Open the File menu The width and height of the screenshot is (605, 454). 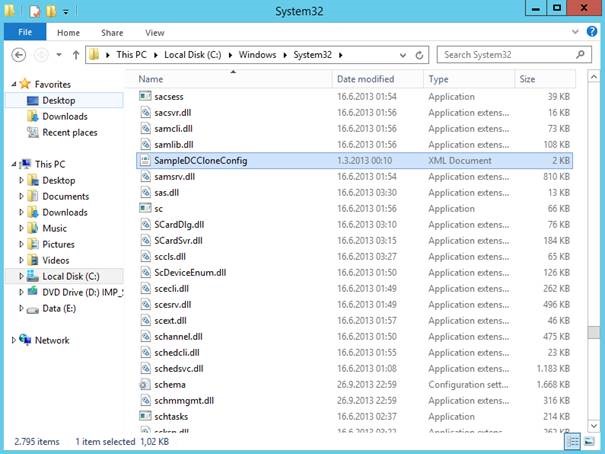(25, 32)
